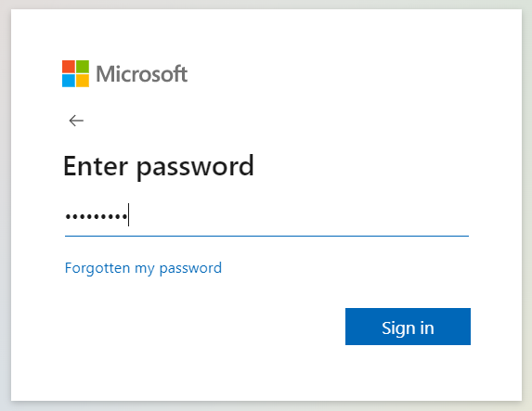Click the masked password dots
532x411 pixels.
point(97,216)
